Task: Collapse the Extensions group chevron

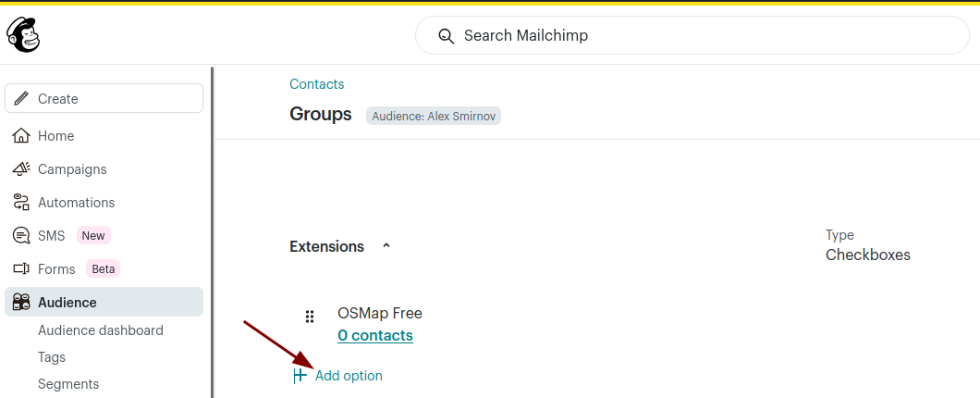Action: (386, 246)
